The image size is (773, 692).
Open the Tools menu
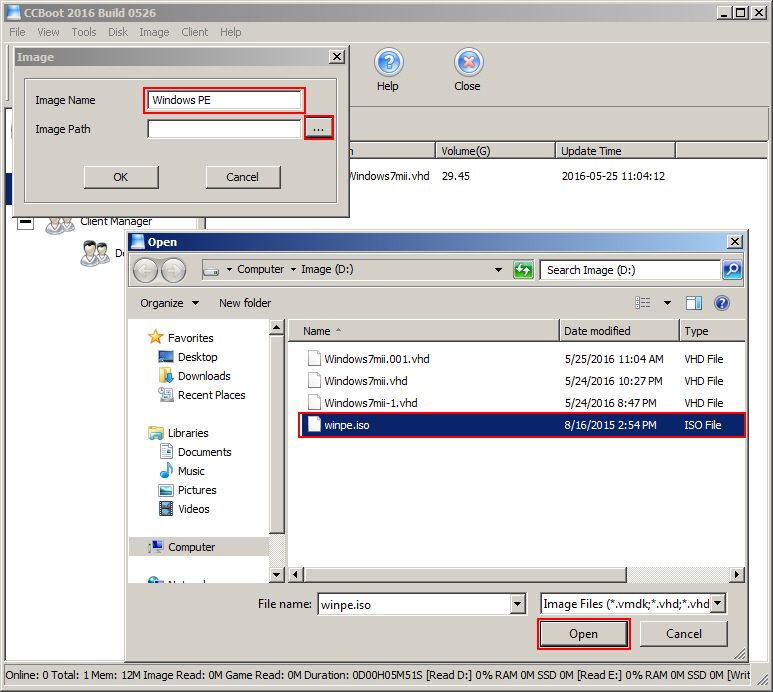point(84,32)
